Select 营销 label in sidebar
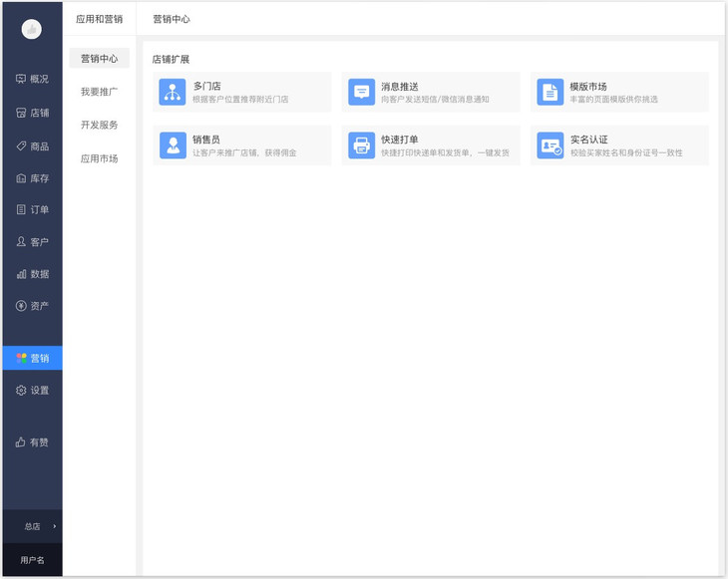The height and width of the screenshot is (579, 728). [x=40, y=358]
